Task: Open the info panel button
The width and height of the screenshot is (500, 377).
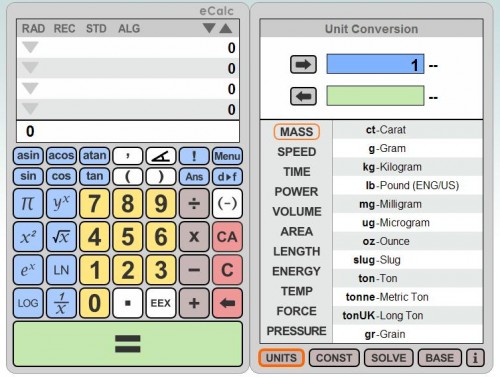Action: [475, 358]
